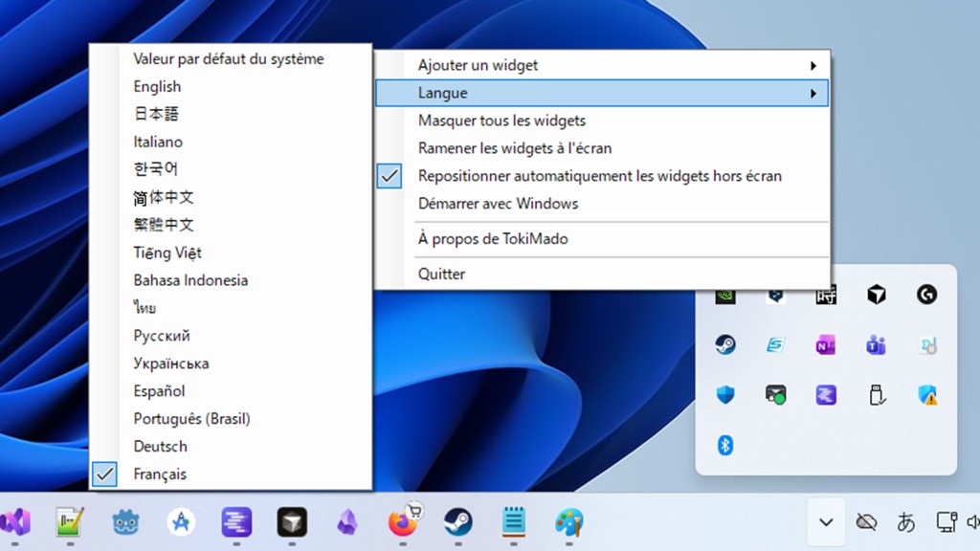Switch language to 한국어

[x=231, y=169]
